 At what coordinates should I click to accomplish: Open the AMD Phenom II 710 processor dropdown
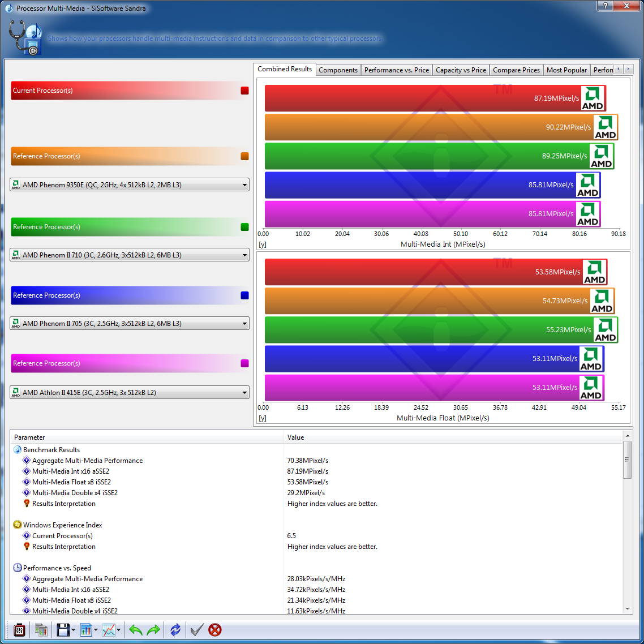point(130,255)
